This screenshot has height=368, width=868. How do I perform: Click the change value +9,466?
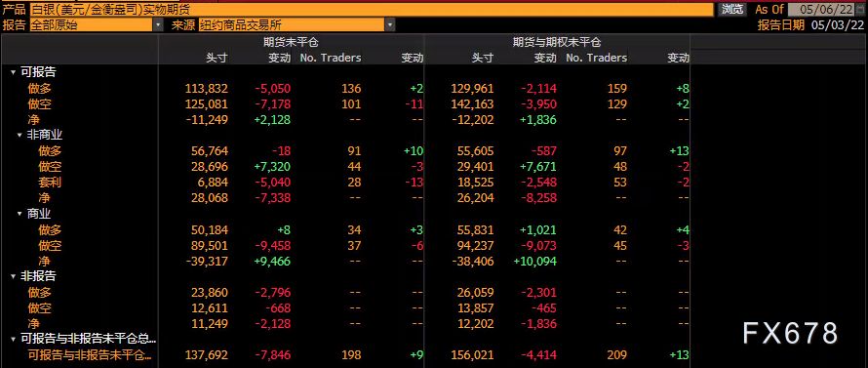pos(273,261)
